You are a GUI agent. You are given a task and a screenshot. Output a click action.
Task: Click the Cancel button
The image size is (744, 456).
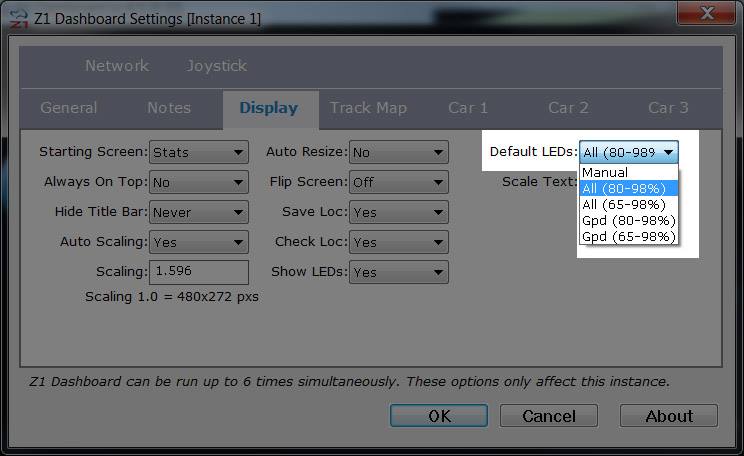[x=549, y=416]
